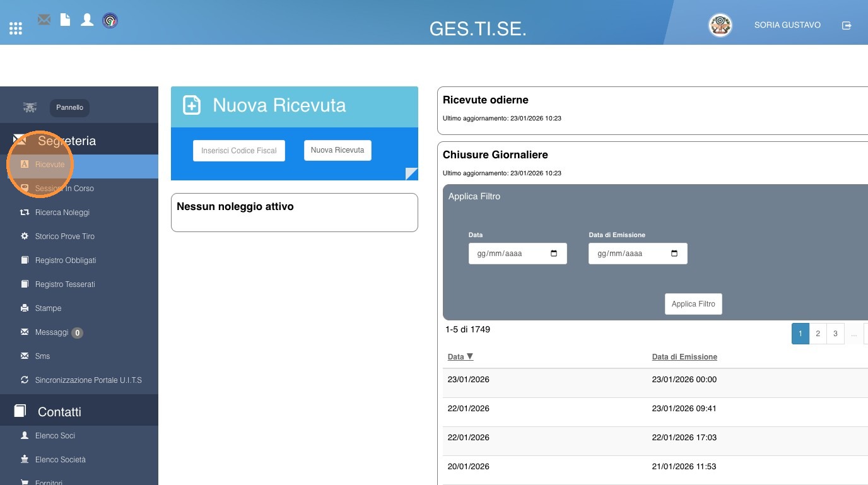Click the envelope icon in the top bar
This screenshot has height=485, width=868.
pos(44,20)
